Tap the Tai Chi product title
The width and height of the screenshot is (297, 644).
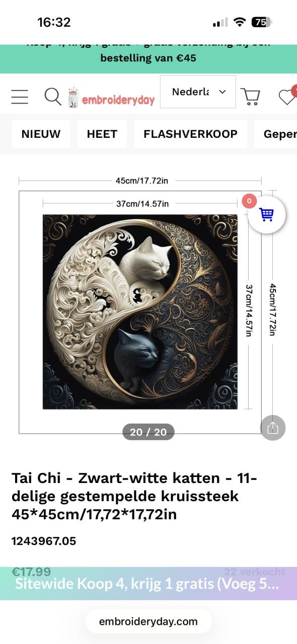coord(134,496)
